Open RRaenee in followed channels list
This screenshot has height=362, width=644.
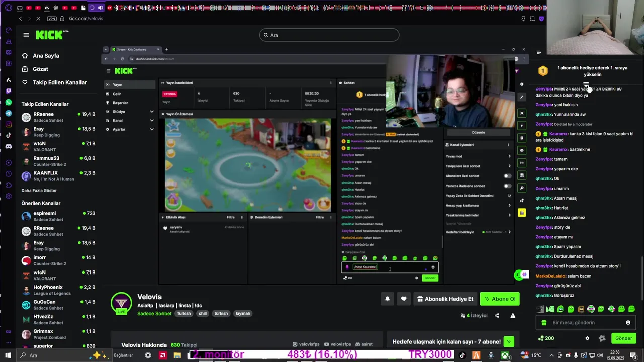click(x=58, y=117)
